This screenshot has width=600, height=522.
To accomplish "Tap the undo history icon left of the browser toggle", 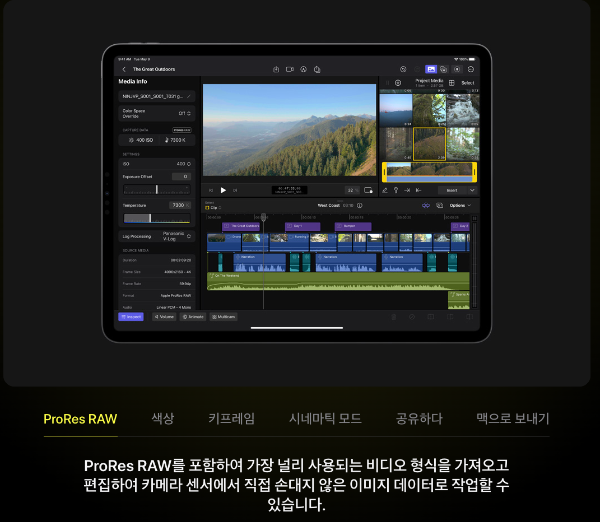I will [x=403, y=69].
